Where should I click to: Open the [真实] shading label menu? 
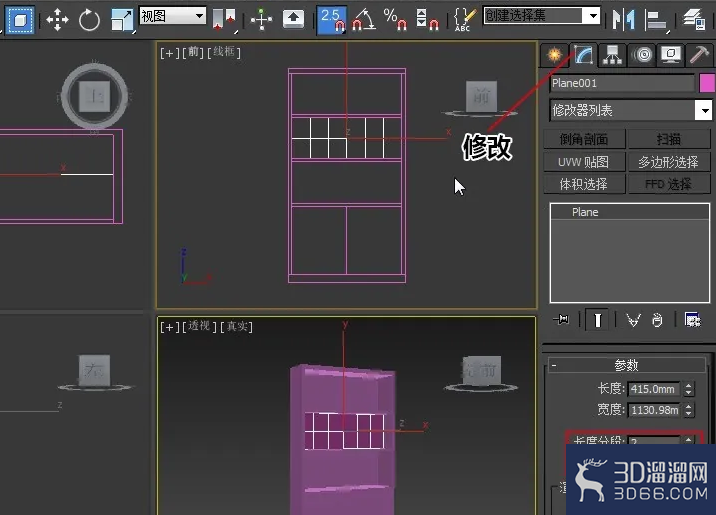click(x=237, y=326)
